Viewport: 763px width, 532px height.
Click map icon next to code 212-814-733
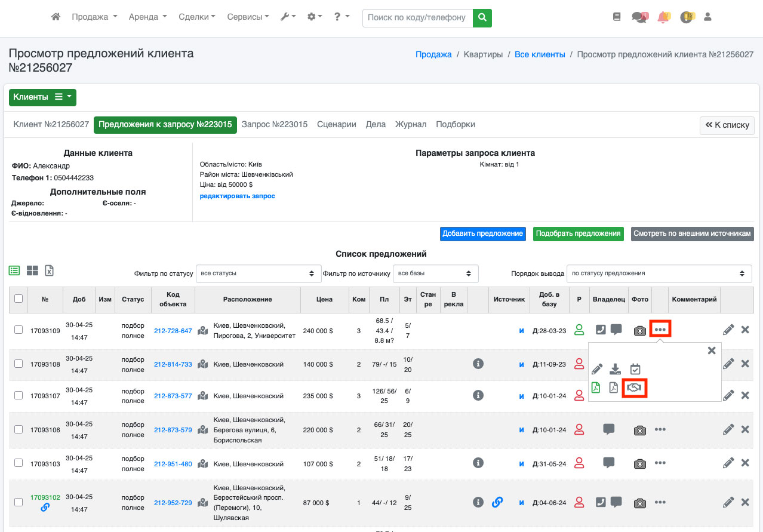(203, 364)
